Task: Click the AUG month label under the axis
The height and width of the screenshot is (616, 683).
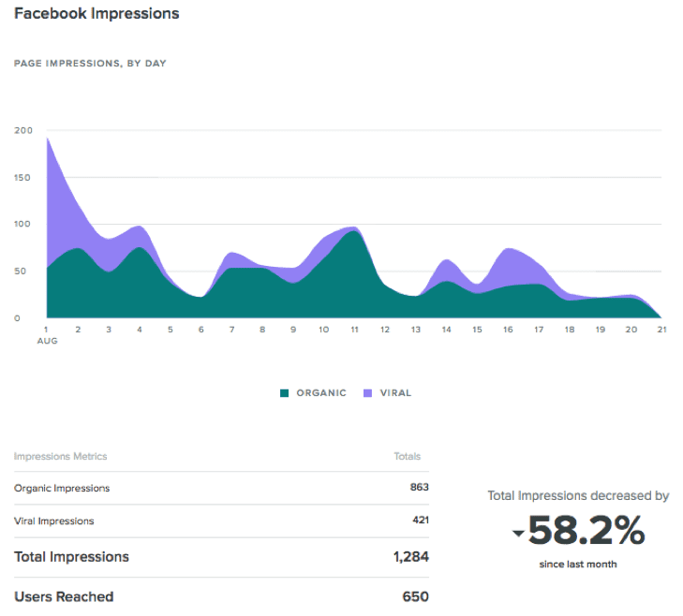Action: click(x=47, y=341)
